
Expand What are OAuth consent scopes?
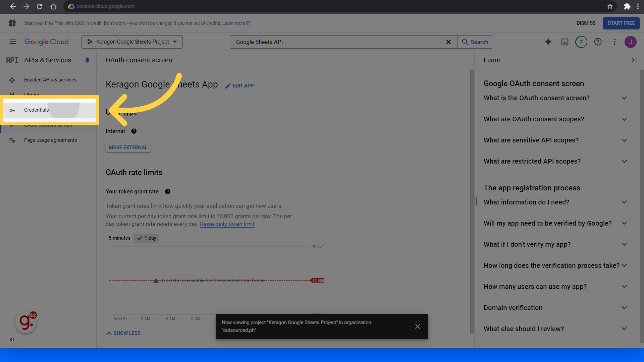pos(555,119)
